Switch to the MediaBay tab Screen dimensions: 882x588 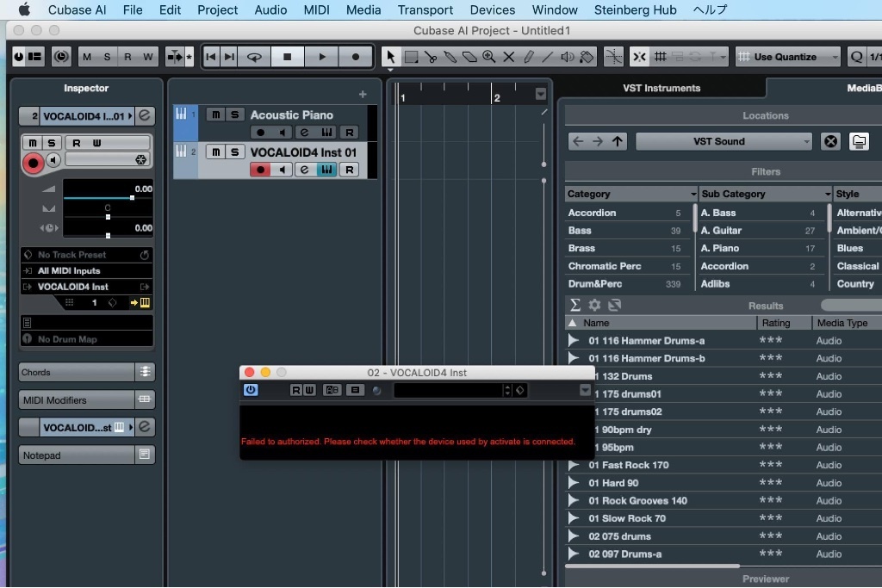[864, 89]
